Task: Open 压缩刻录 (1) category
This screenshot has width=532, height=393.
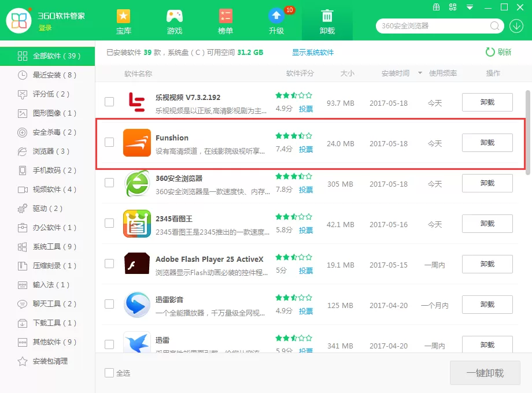Action: pyautogui.click(x=47, y=265)
